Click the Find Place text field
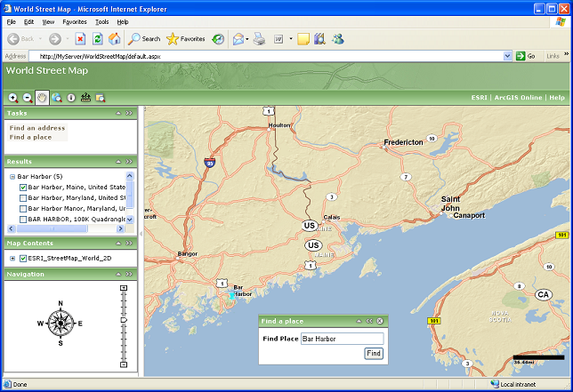Image resolution: width=573 pixels, height=392 pixels. click(341, 339)
